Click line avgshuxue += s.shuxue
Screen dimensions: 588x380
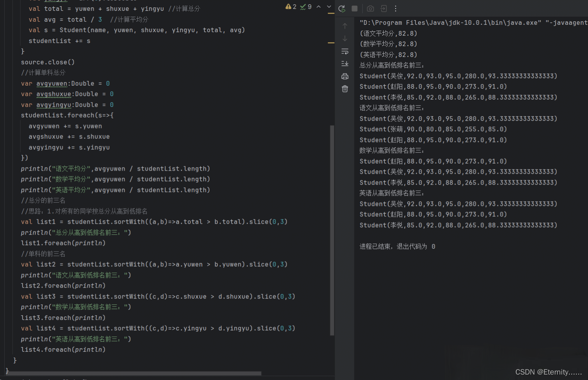tap(69, 136)
